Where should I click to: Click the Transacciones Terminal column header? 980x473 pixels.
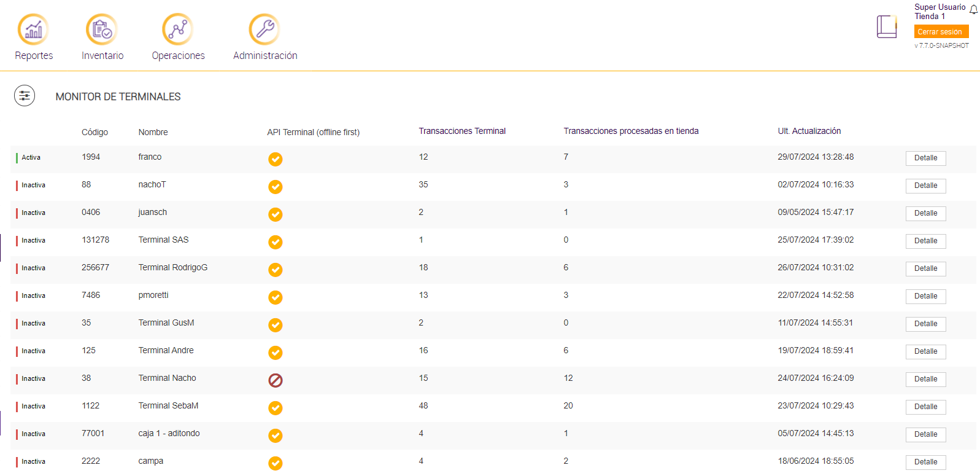462,131
